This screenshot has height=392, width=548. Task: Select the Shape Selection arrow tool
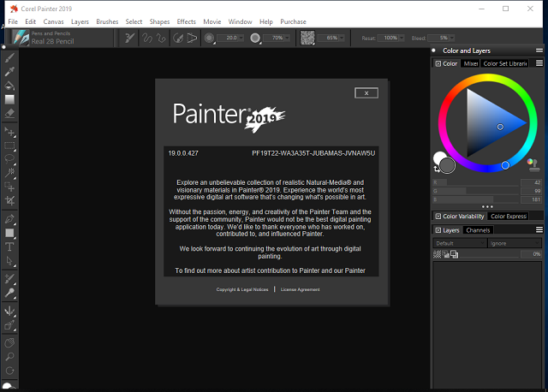click(9, 261)
